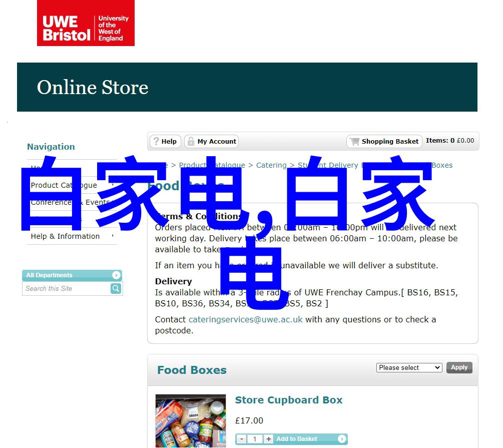Open the Store Cupboard Box product title

(289, 400)
